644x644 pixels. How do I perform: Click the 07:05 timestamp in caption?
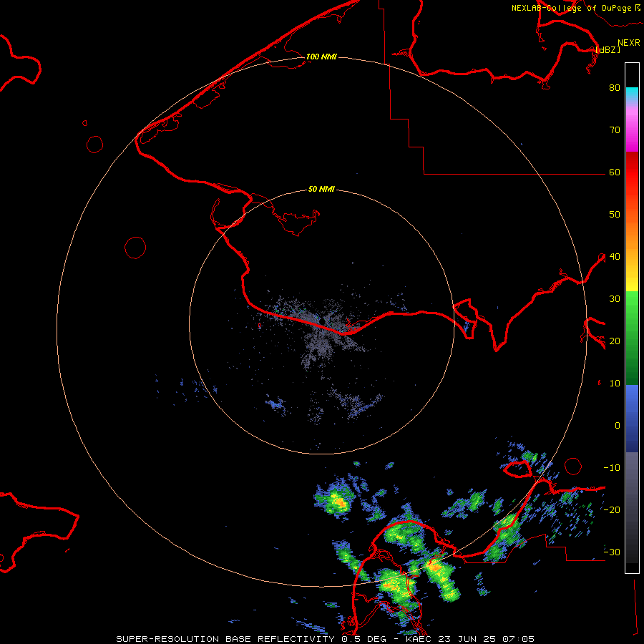click(x=517, y=639)
